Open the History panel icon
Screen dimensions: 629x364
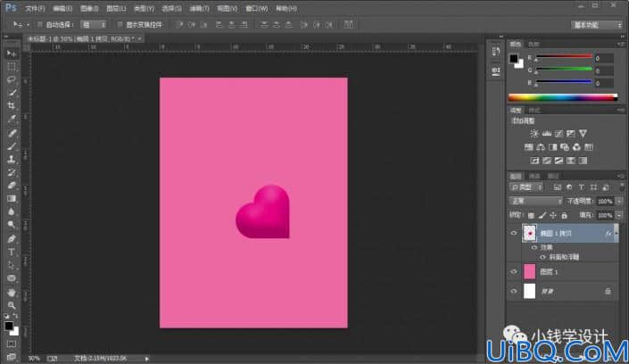click(x=496, y=51)
